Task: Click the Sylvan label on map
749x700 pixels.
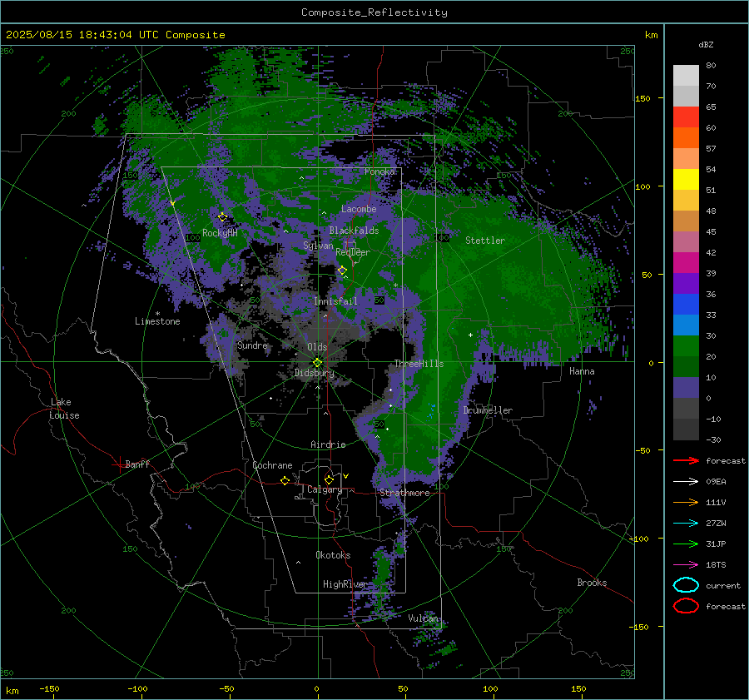Action: (x=318, y=246)
